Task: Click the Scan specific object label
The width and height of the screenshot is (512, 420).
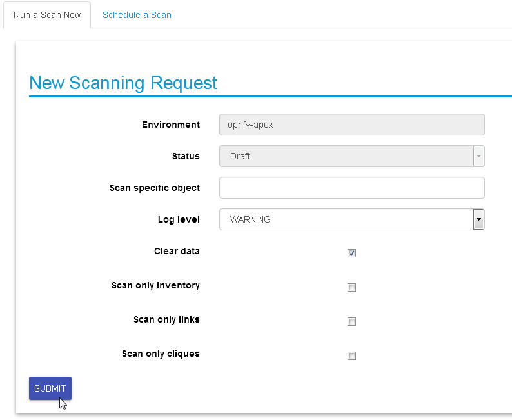Action: pyautogui.click(x=155, y=188)
